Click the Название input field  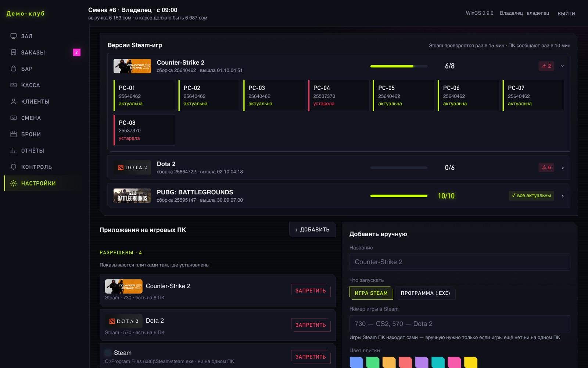(x=460, y=262)
